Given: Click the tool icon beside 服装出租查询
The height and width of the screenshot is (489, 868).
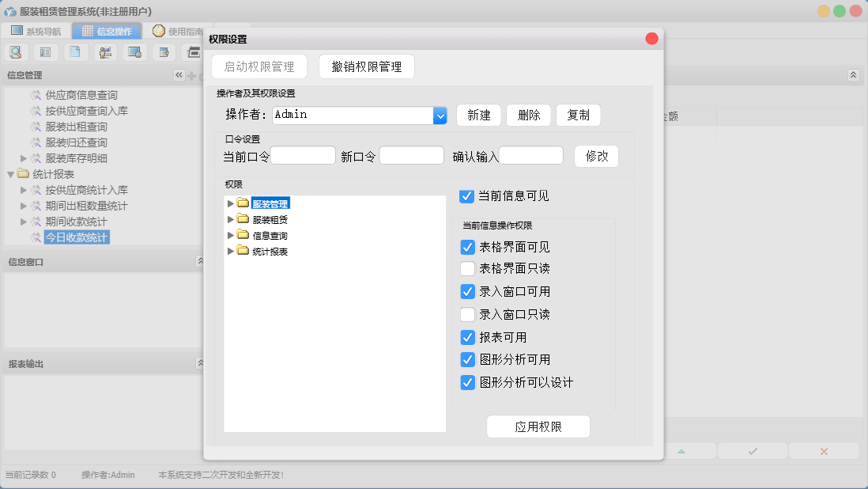Looking at the screenshot, I should [36, 127].
